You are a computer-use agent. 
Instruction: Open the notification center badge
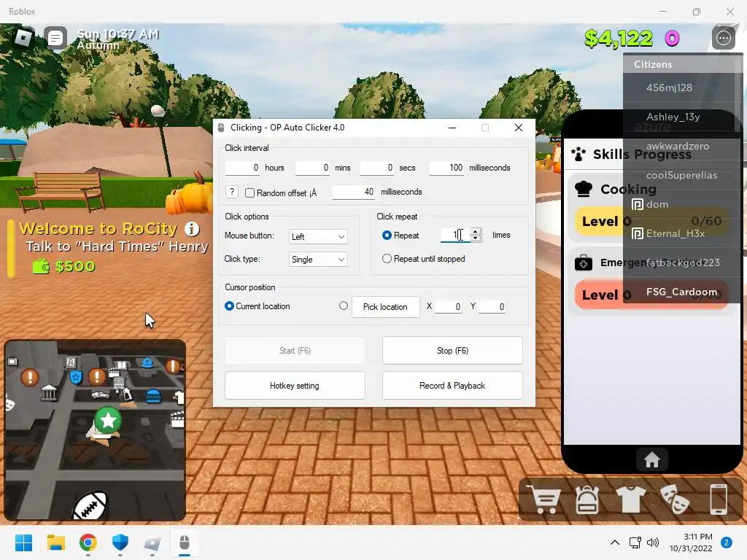click(726, 542)
